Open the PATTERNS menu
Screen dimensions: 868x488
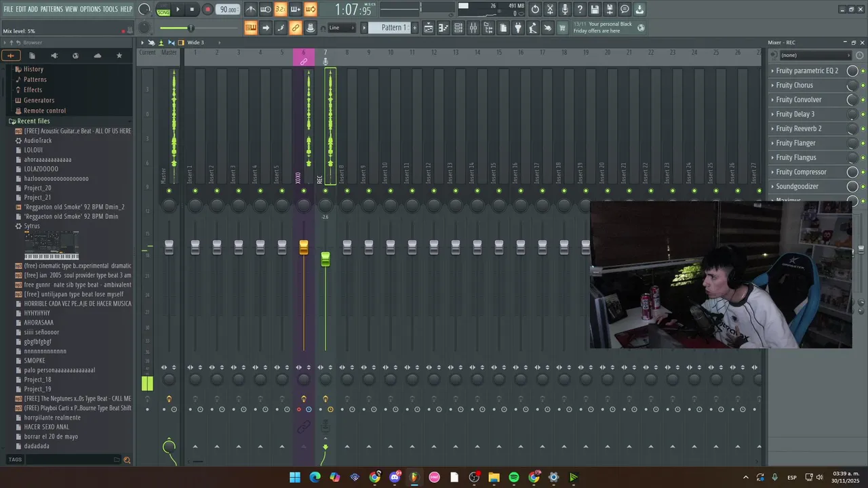click(52, 9)
